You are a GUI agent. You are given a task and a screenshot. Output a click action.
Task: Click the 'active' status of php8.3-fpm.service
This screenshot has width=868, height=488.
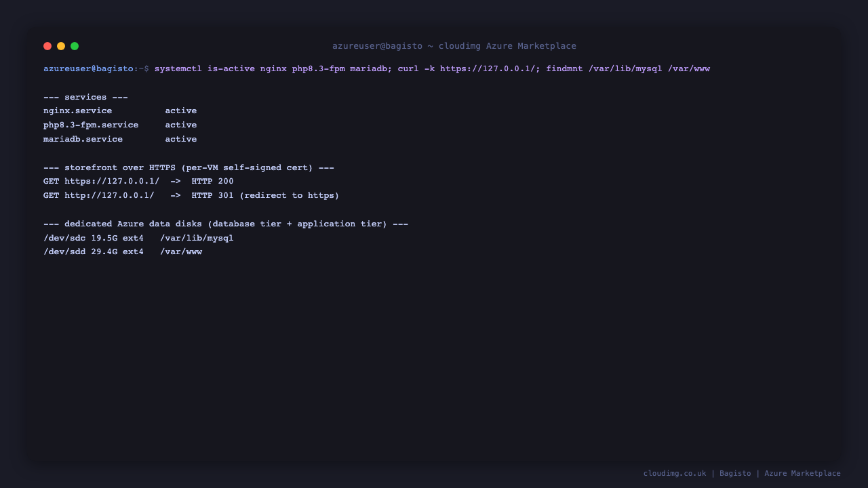181,125
